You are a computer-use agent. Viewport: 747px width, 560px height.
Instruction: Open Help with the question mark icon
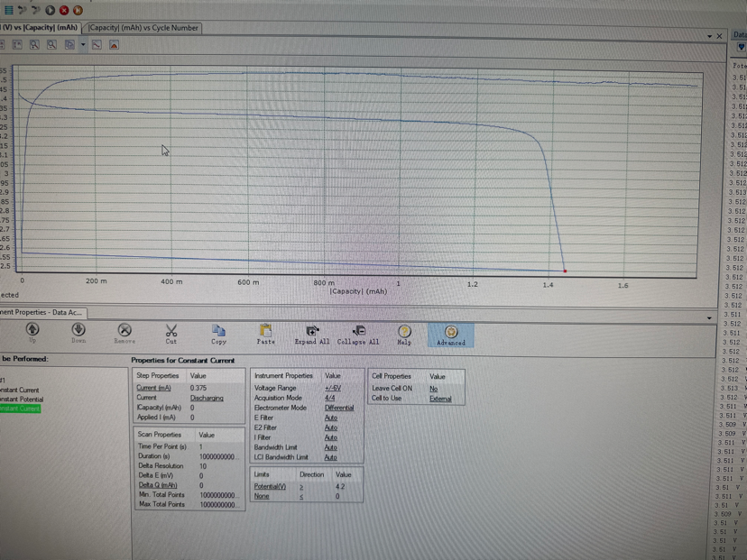[x=404, y=331]
